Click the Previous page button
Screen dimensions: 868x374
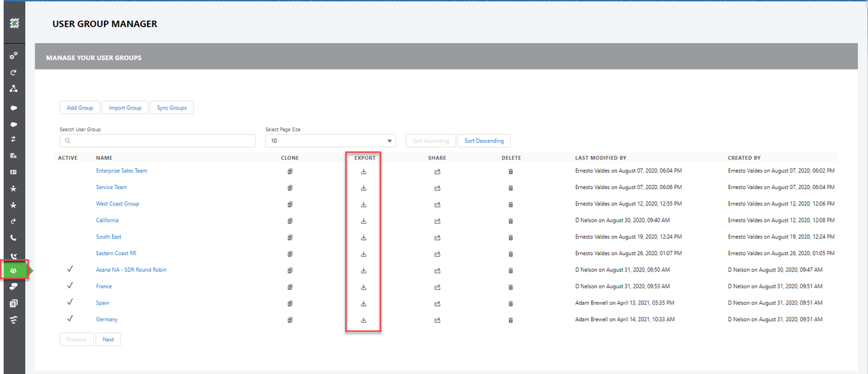pyautogui.click(x=77, y=339)
